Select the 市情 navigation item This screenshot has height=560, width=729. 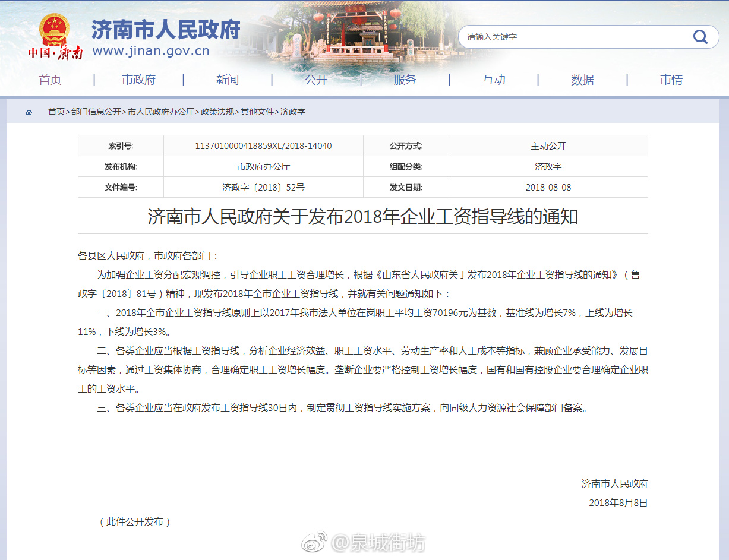[x=671, y=80]
